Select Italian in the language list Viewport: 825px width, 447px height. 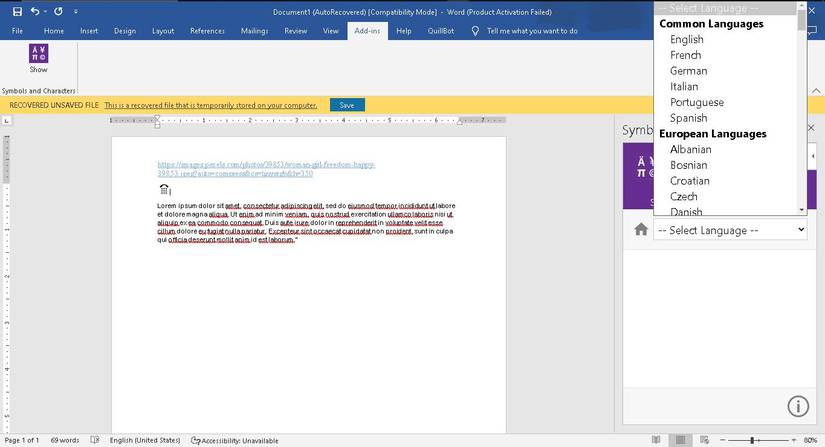684,87
